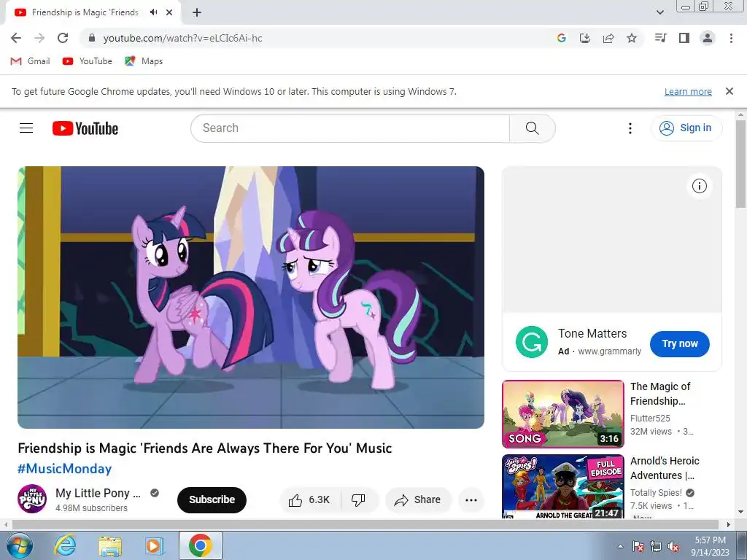Image resolution: width=747 pixels, height=560 pixels.
Task: Click Action Center flag tray icon
Action: (638, 547)
